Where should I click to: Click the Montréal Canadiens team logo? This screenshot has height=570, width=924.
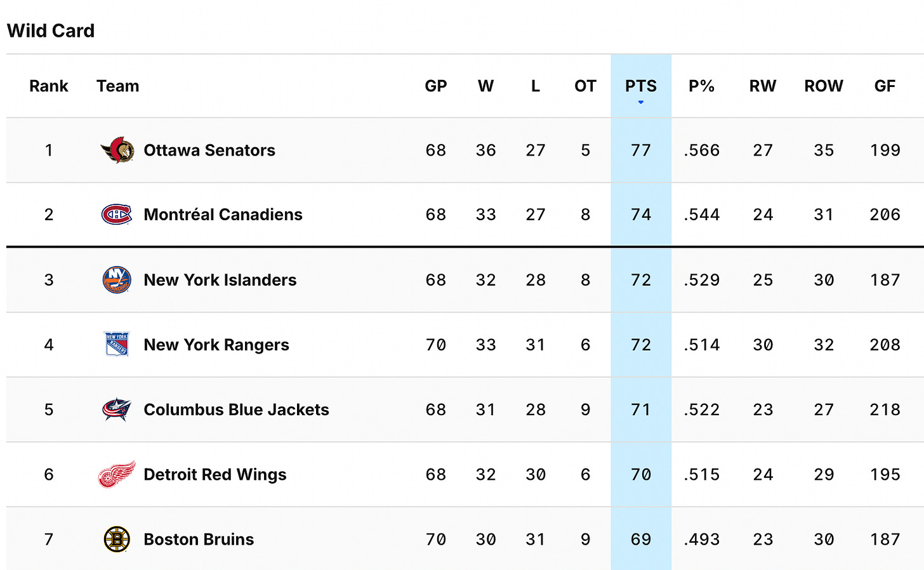click(117, 215)
